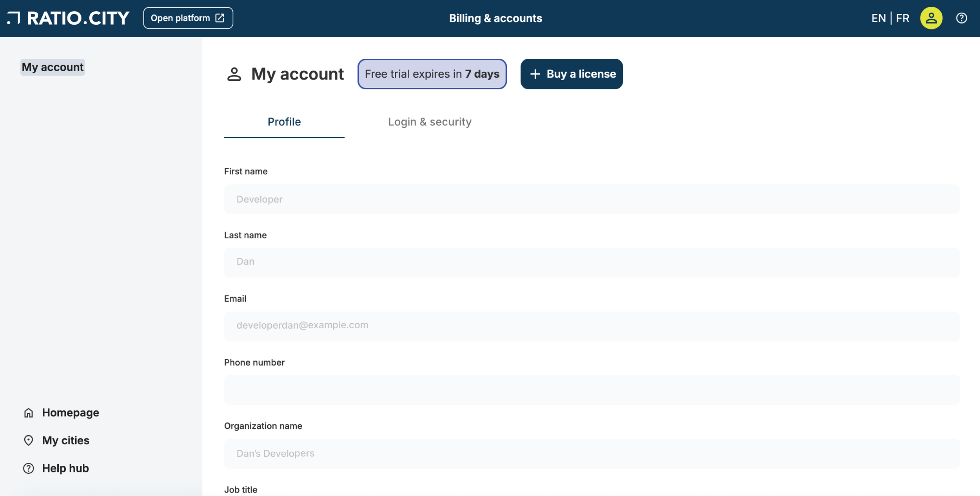This screenshot has height=496, width=980.
Task: Switch language to FR
Action: pos(903,18)
